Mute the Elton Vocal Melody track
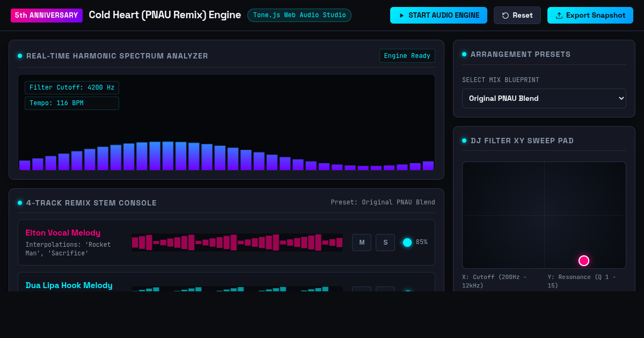 pyautogui.click(x=362, y=243)
